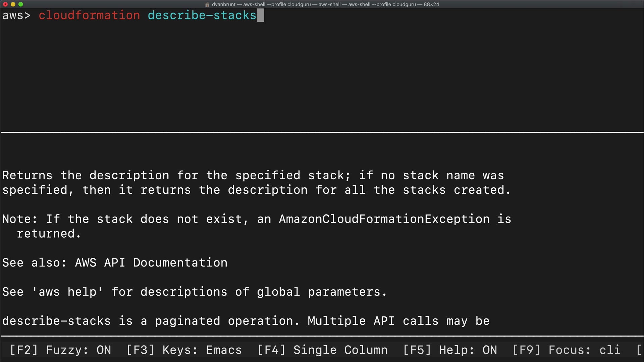Click the block cursor after describe-stacks
The image size is (644, 362).
[x=261, y=15]
